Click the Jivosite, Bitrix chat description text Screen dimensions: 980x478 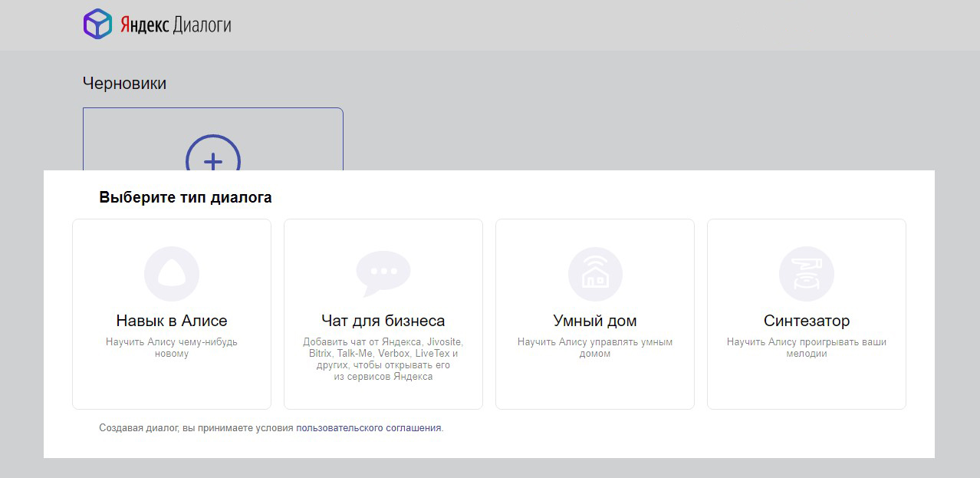(383, 359)
